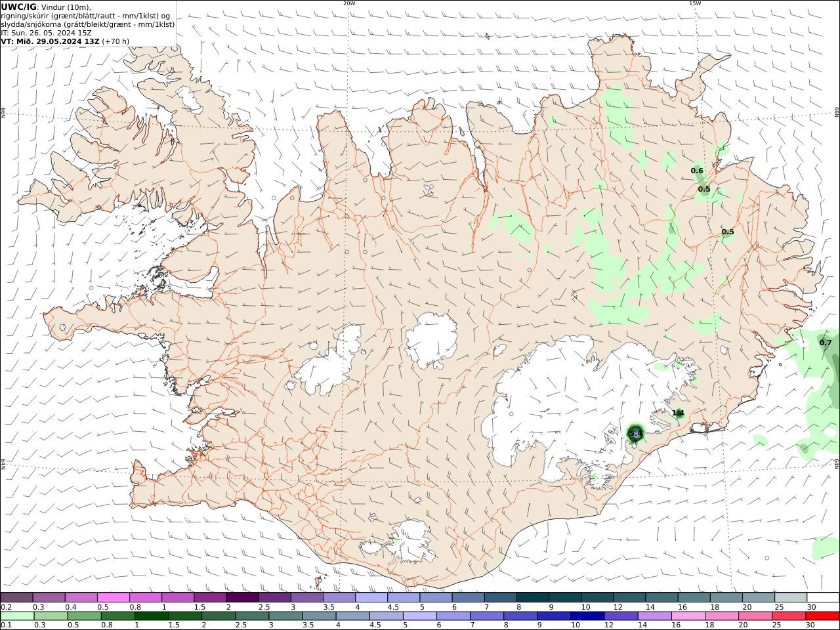Click the init time 'IT: Sun. 26. 05. 2024 15Z'
Screen dimensions: 840x630
(46, 33)
